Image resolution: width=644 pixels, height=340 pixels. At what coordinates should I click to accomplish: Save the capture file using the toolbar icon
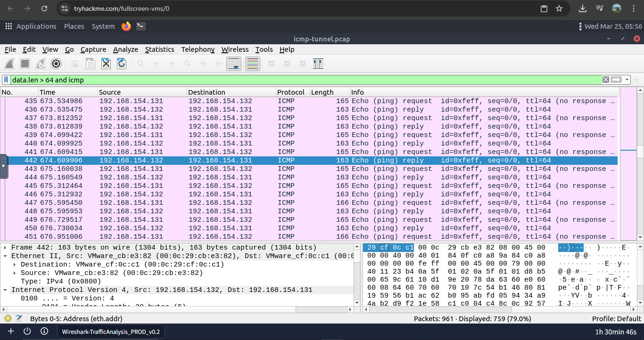click(90, 64)
